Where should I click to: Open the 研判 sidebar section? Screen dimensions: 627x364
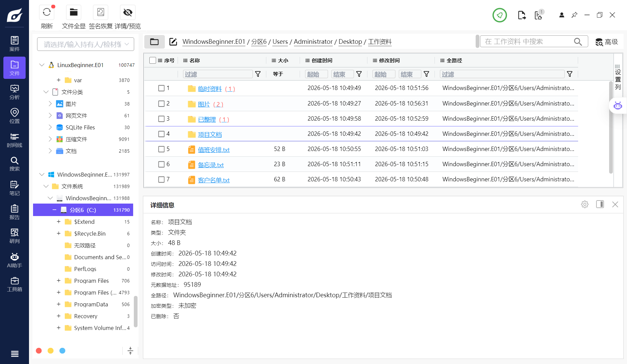[x=14, y=236]
